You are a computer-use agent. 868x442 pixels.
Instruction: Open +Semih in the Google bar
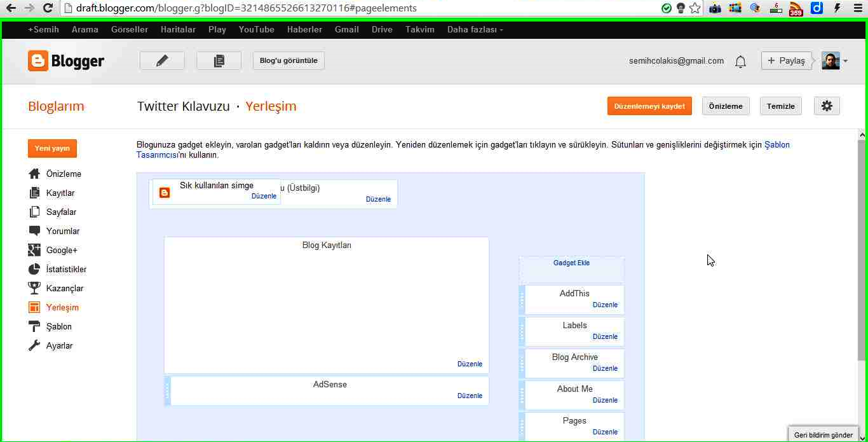pyautogui.click(x=43, y=29)
